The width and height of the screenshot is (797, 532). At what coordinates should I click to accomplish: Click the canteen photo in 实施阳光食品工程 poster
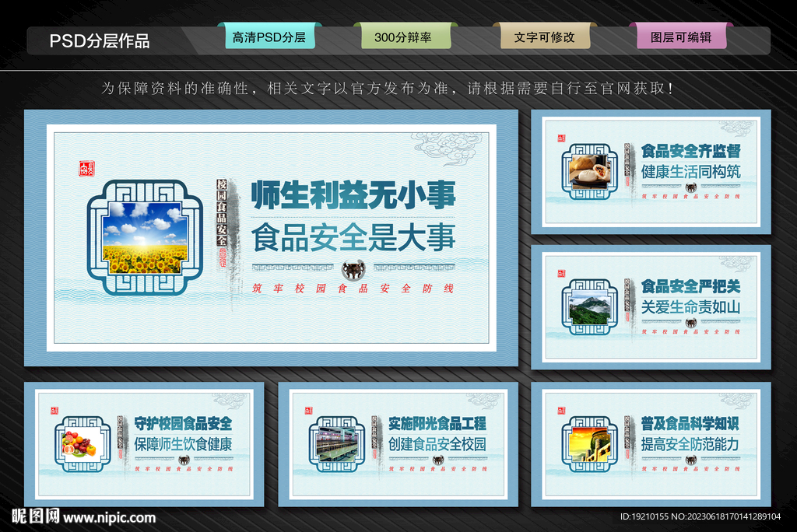click(x=337, y=445)
